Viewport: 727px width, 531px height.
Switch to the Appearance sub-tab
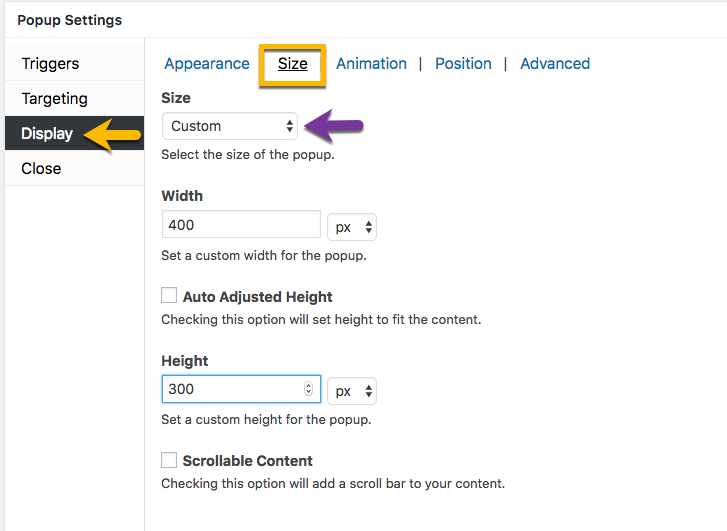pyautogui.click(x=207, y=64)
